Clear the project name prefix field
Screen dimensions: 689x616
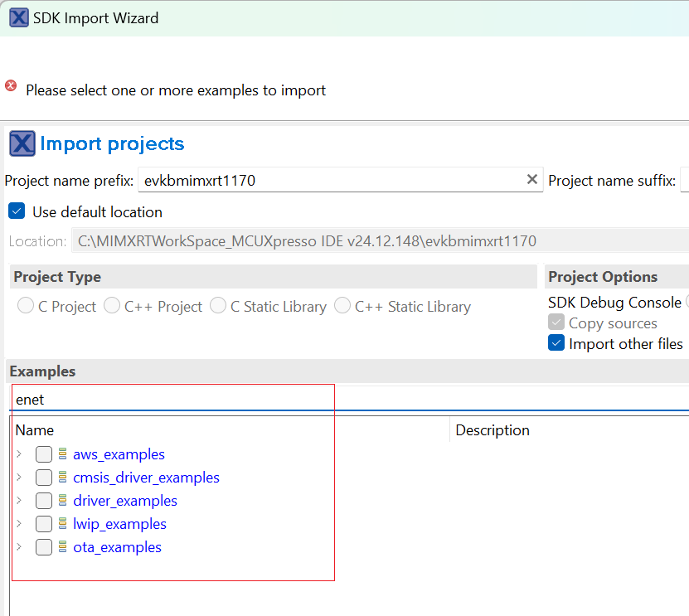532,180
